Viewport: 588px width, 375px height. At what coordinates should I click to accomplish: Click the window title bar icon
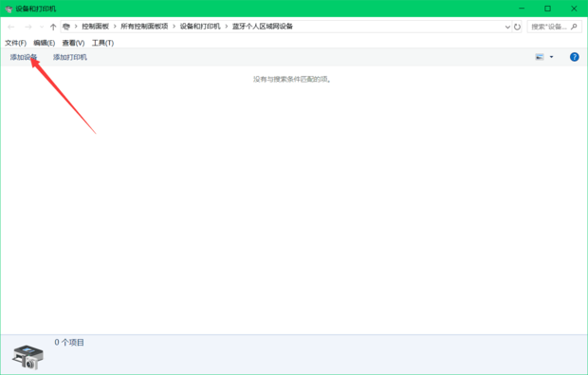pyautogui.click(x=9, y=9)
